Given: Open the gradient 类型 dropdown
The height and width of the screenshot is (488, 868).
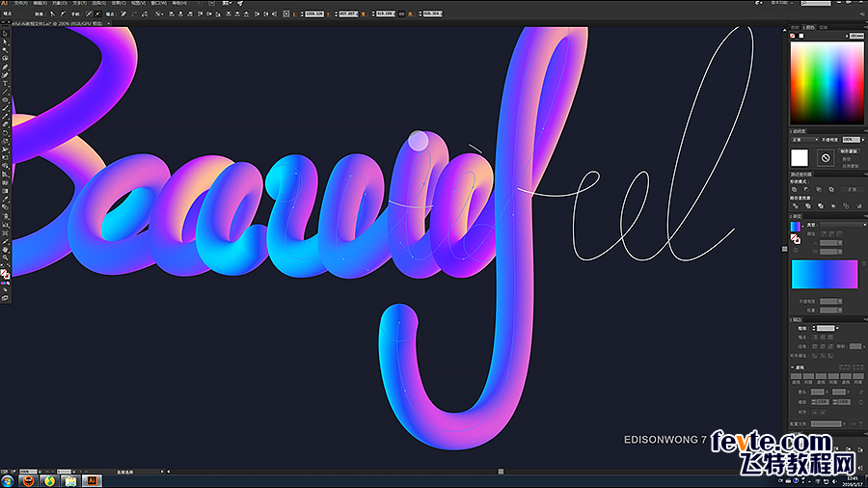Looking at the screenshot, I should pyautogui.click(x=842, y=225).
